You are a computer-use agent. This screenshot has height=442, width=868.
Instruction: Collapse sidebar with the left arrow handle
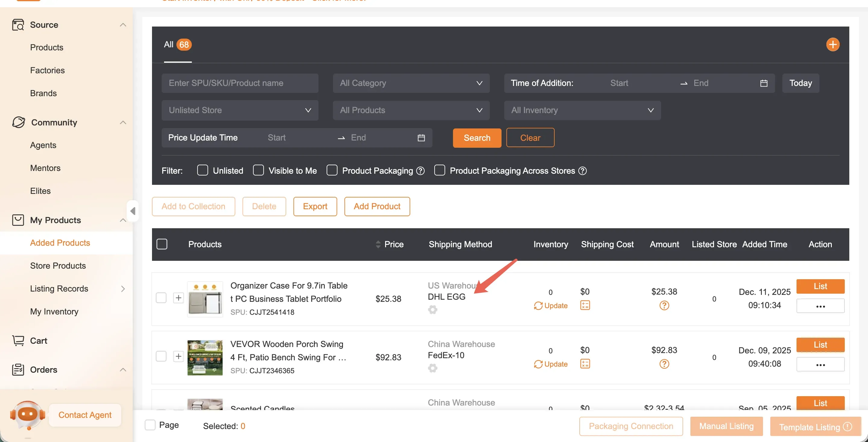[133, 211]
